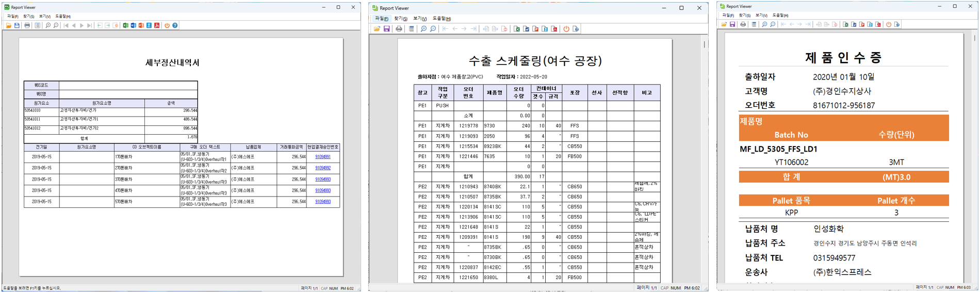Open 보기(V) menu in 제품인수증 window

pyautogui.click(x=761, y=15)
